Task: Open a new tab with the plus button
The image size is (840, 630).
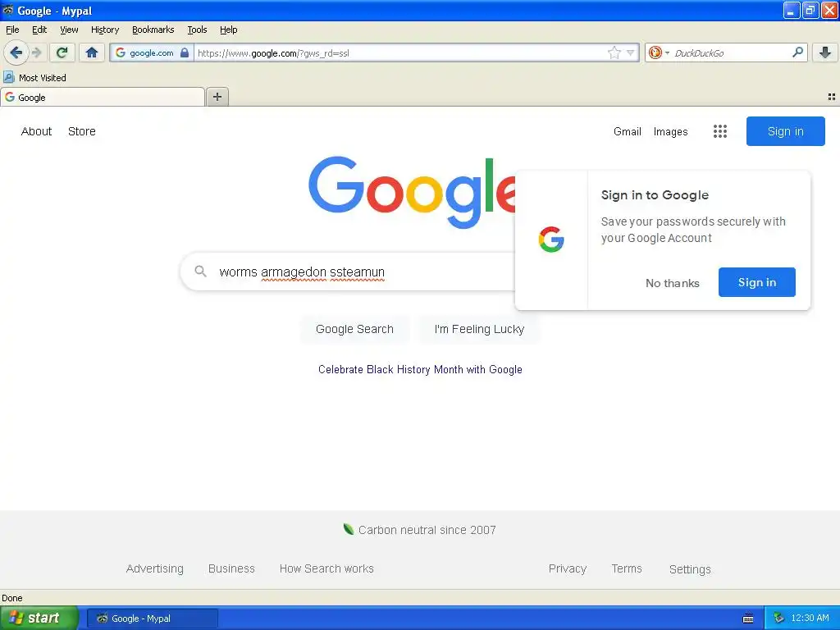Action: tap(217, 97)
